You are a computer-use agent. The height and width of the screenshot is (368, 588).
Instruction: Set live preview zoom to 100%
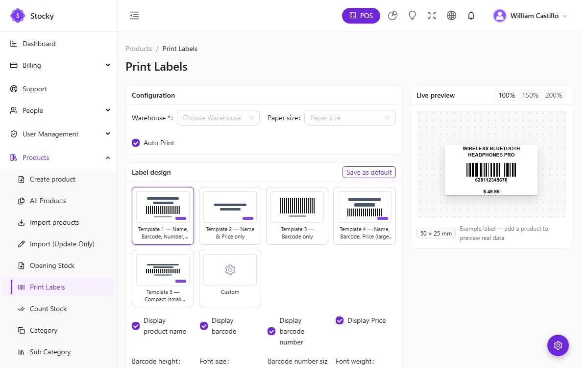[507, 95]
